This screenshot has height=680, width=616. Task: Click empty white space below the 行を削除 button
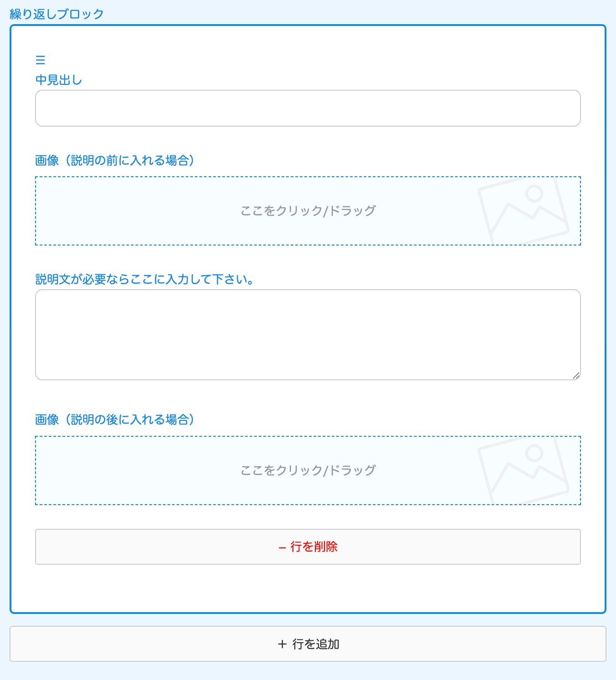click(308, 588)
